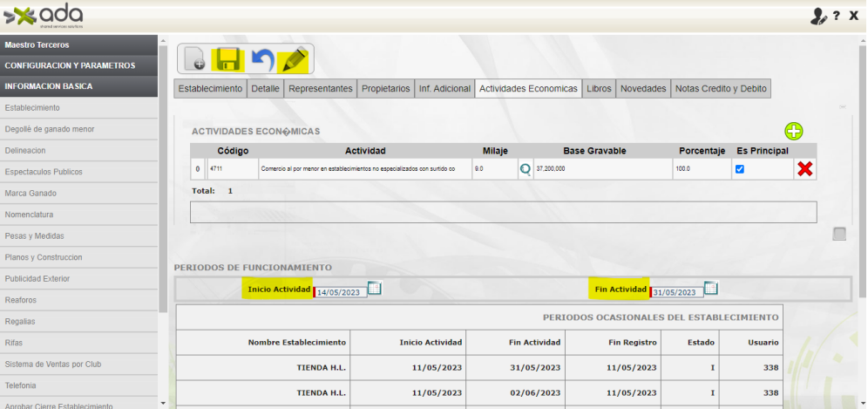Switch to the Representantes tab
Image resolution: width=868 pixels, height=409 pixels.
[321, 89]
